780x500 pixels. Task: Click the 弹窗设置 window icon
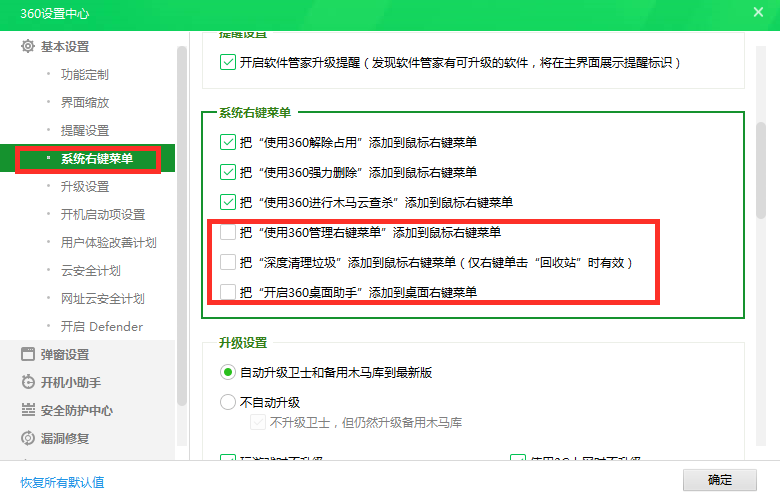coord(28,354)
